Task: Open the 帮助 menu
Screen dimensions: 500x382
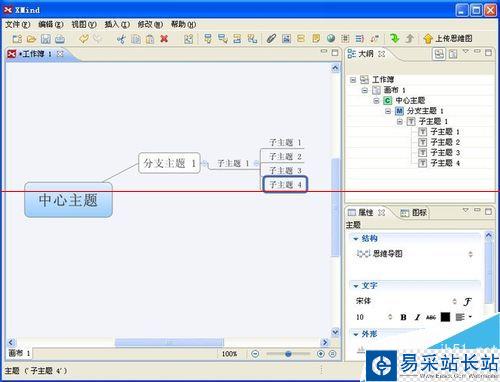Action: tap(183, 24)
